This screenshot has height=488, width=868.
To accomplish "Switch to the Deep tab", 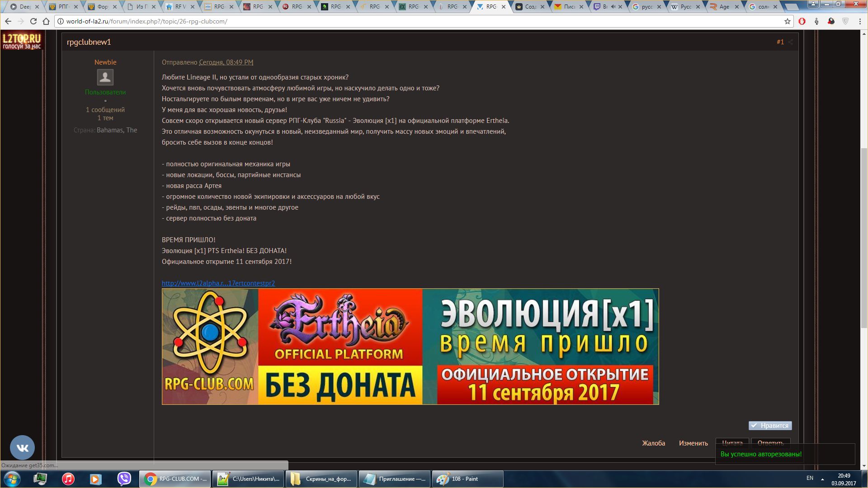I will (25, 7).
